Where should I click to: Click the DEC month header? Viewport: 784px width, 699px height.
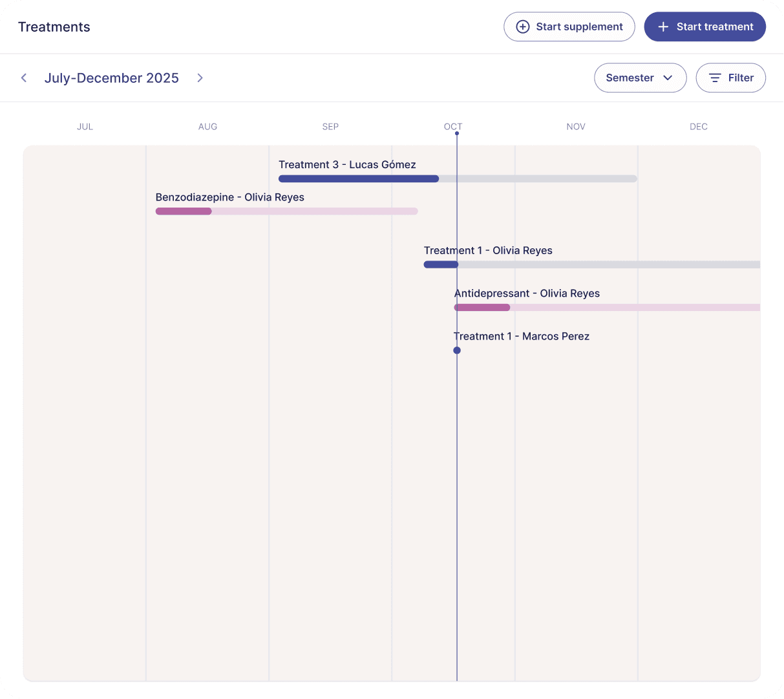pyautogui.click(x=699, y=127)
